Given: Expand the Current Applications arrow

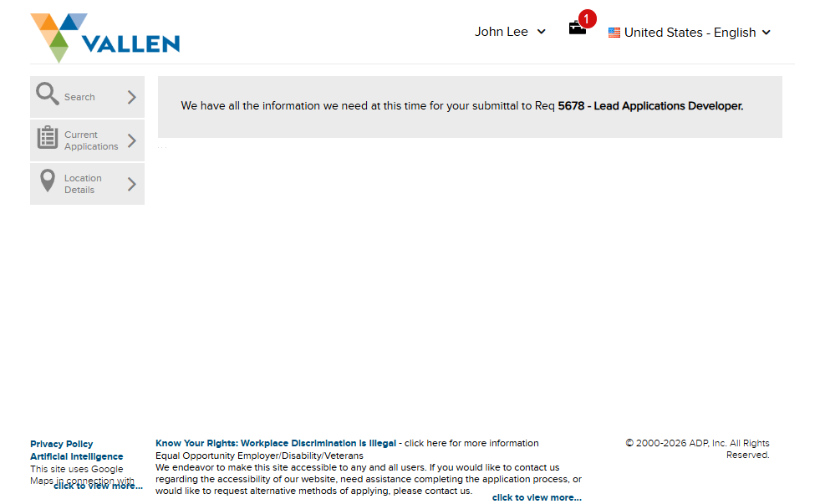Looking at the screenshot, I should pyautogui.click(x=131, y=140).
